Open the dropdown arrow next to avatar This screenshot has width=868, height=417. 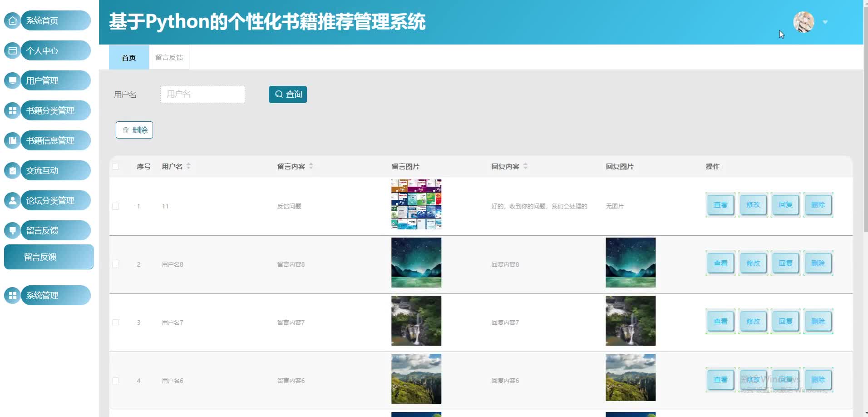coord(825,22)
